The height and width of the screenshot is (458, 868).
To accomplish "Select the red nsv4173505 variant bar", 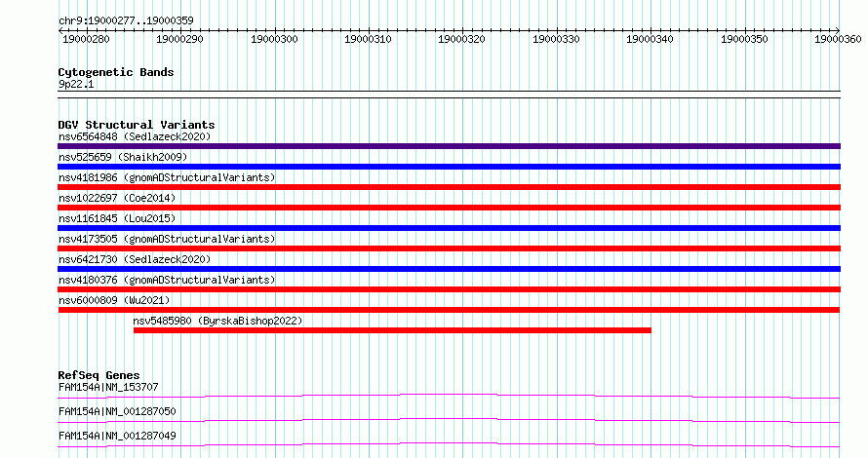I will pyautogui.click(x=449, y=248).
